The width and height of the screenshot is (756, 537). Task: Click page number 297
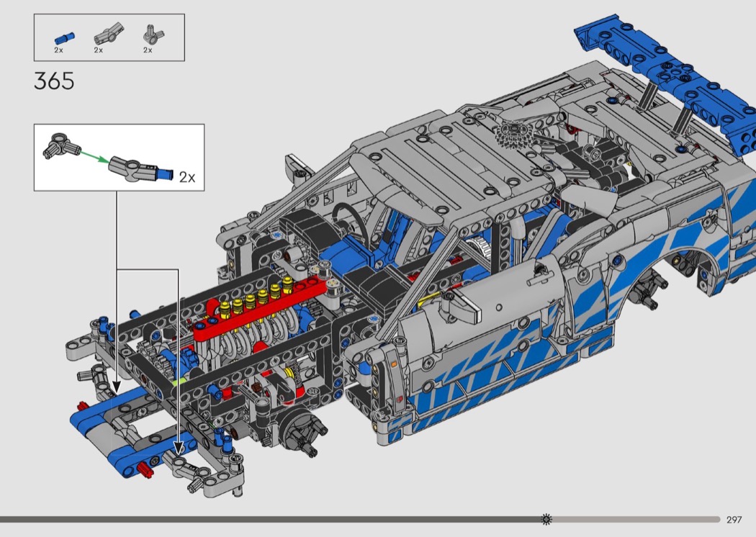point(734,520)
